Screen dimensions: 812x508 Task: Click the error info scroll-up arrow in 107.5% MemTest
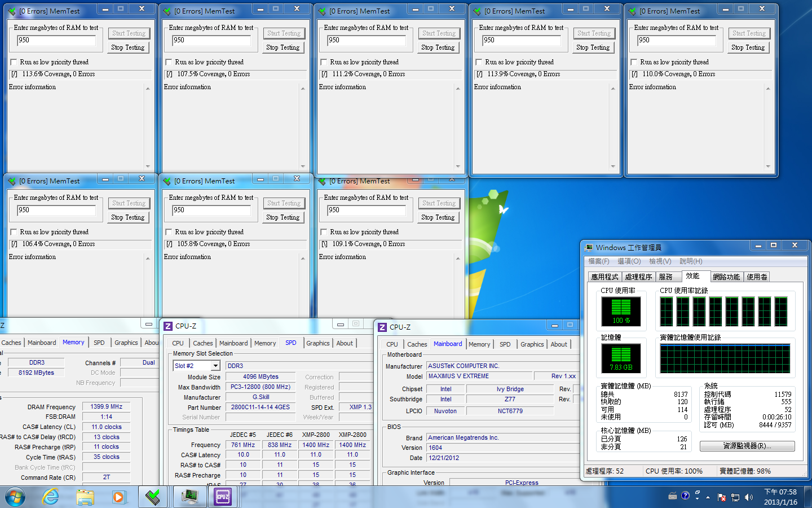(x=303, y=89)
